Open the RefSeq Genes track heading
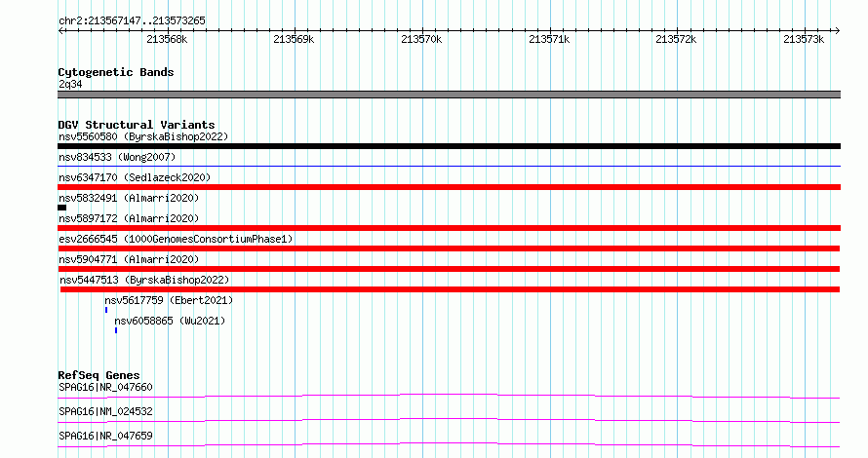The height and width of the screenshot is (458, 868). (99, 375)
